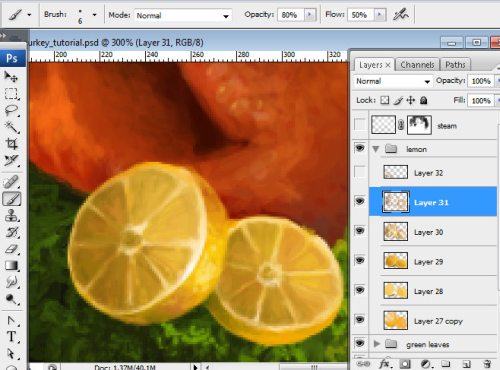Click the link layers icon
500x370 pixels.
[364, 364]
